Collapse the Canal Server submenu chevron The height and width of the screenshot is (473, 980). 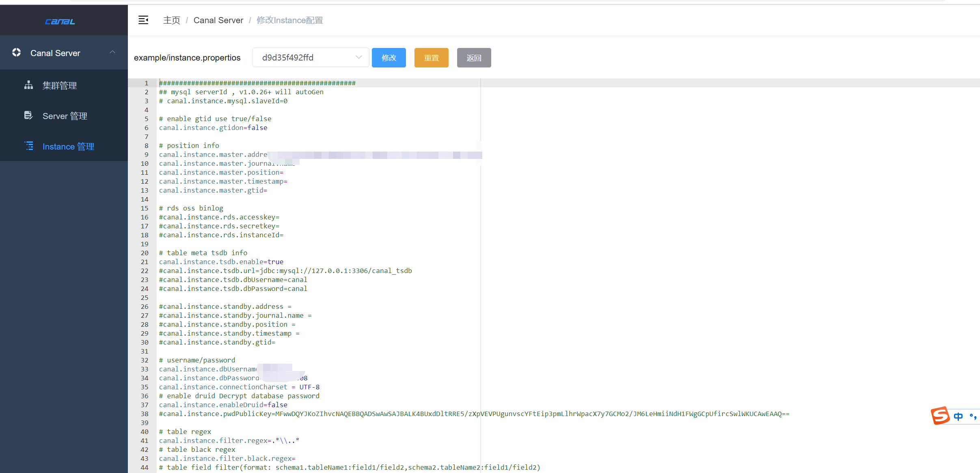point(112,52)
